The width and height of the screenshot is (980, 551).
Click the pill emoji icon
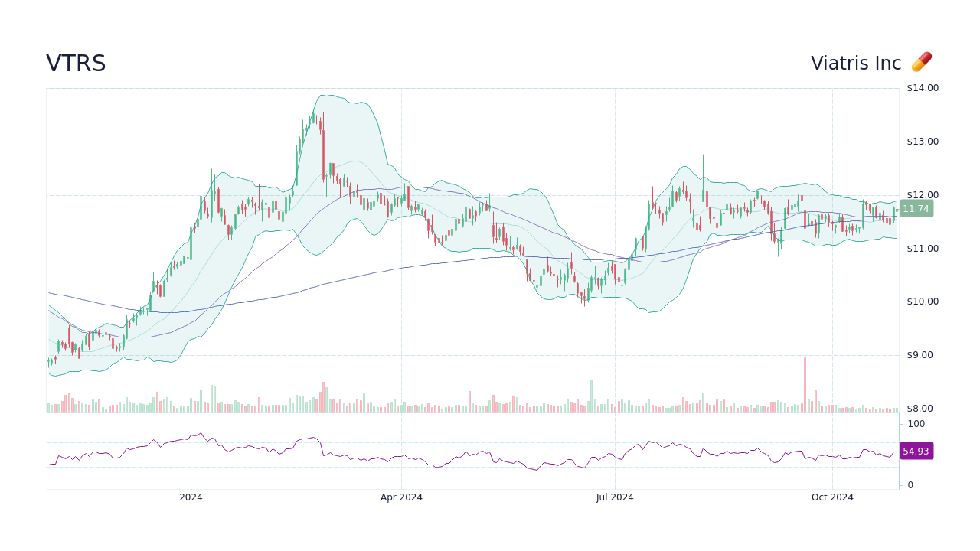coord(921,63)
